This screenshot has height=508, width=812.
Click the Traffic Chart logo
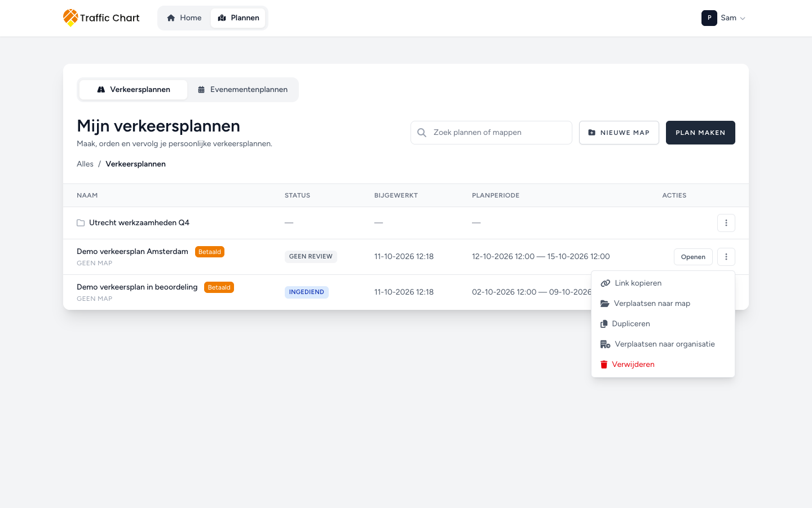pos(101,17)
